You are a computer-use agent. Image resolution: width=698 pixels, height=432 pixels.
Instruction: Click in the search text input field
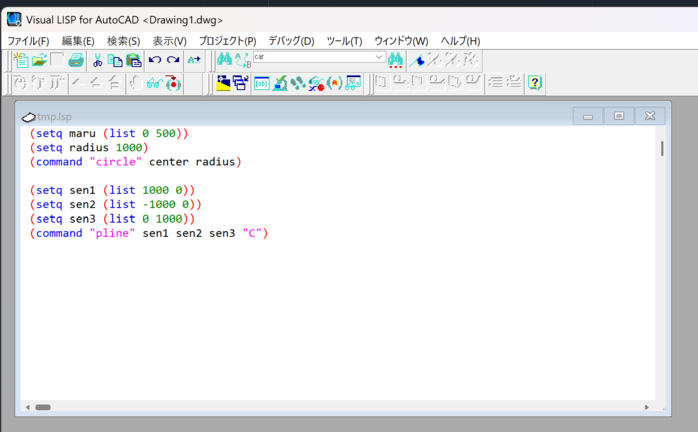pyautogui.click(x=312, y=58)
